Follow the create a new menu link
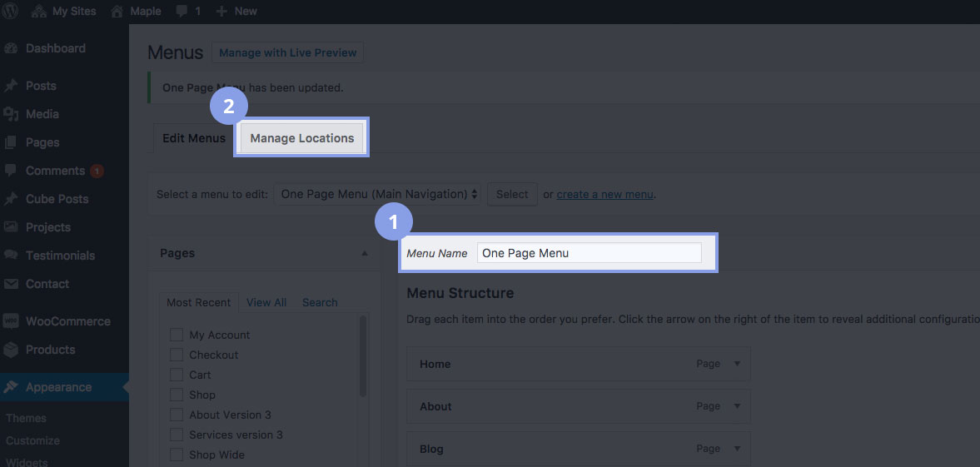This screenshot has height=467, width=980. pos(604,194)
